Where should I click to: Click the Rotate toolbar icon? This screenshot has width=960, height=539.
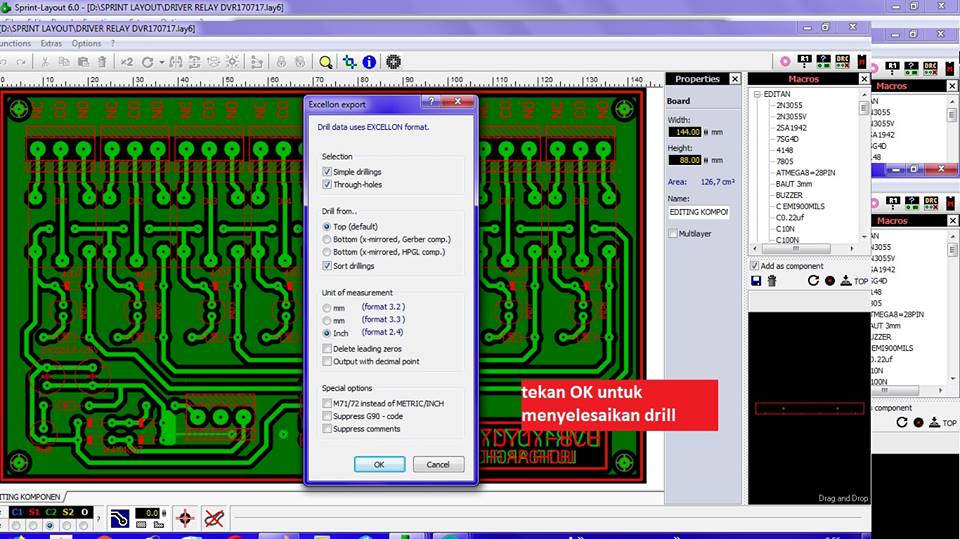148,62
